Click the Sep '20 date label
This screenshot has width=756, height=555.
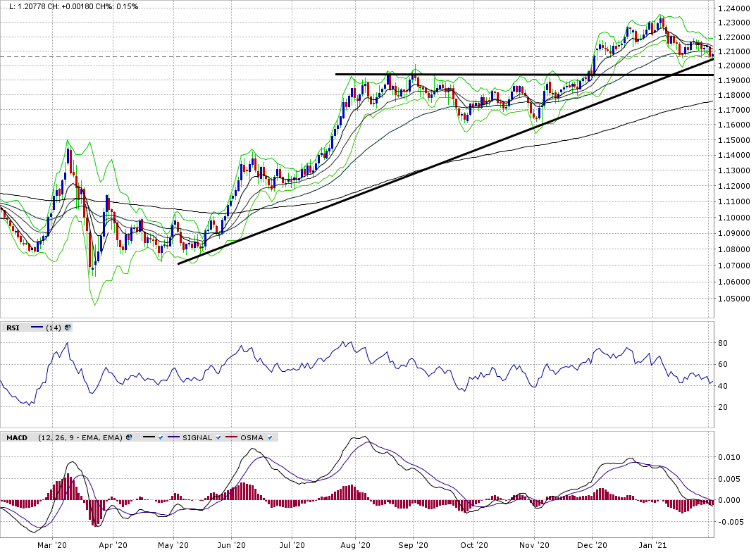[x=413, y=545]
